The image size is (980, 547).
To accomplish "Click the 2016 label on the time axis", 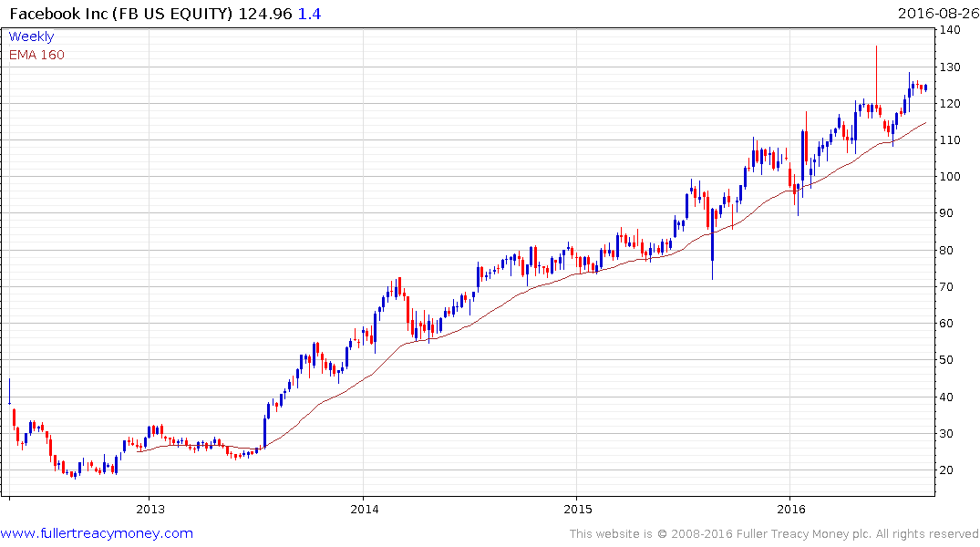I will 791,509.
